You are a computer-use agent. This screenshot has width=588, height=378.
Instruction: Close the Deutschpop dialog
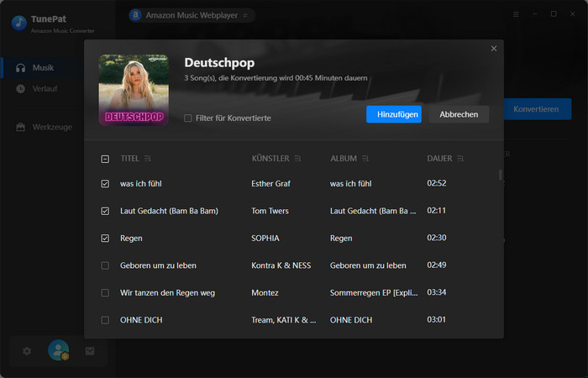494,49
